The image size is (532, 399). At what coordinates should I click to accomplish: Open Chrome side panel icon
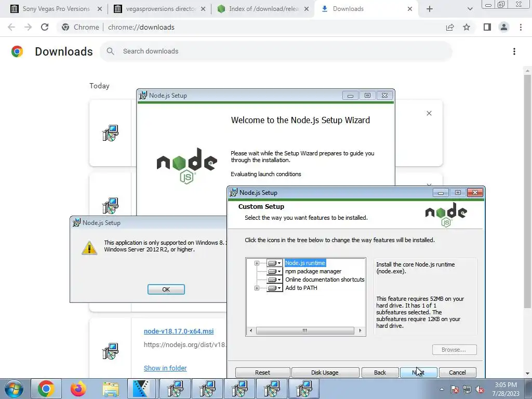[x=487, y=27]
